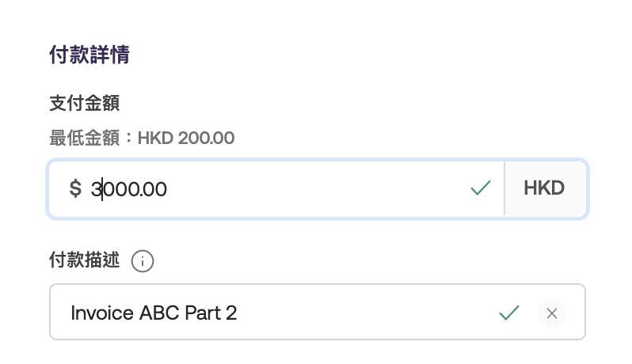Viewport: 632px width, 364px height.
Task: Place cursor after 2 in the description
Action: pos(238,313)
